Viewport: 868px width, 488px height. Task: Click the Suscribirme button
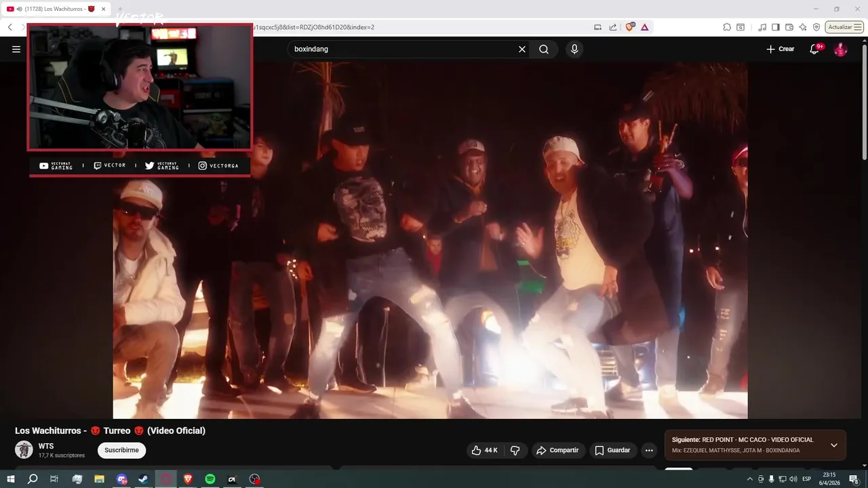pos(121,450)
